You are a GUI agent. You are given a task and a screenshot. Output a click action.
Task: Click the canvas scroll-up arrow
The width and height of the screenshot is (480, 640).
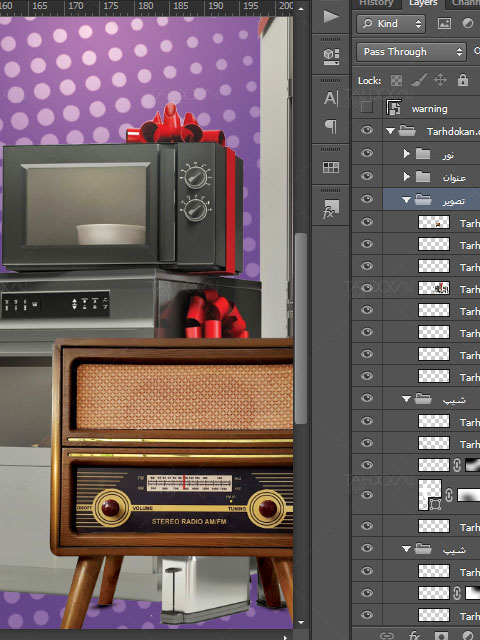[301, 8]
